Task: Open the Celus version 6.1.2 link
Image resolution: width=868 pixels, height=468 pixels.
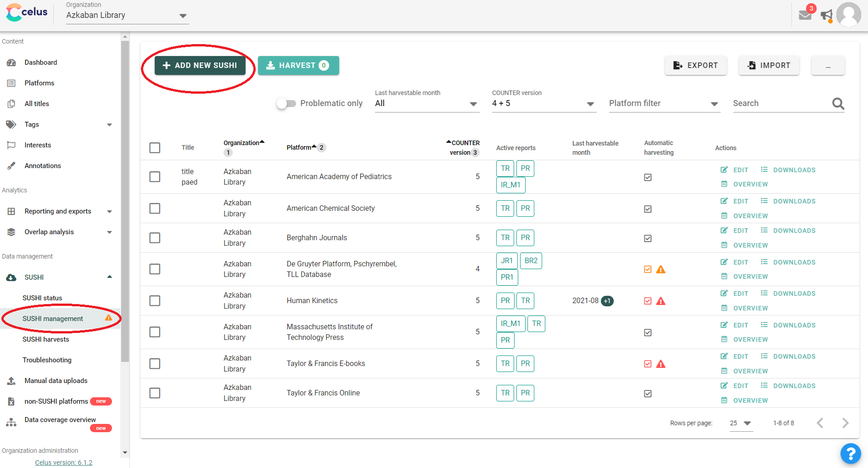Action: click(64, 462)
